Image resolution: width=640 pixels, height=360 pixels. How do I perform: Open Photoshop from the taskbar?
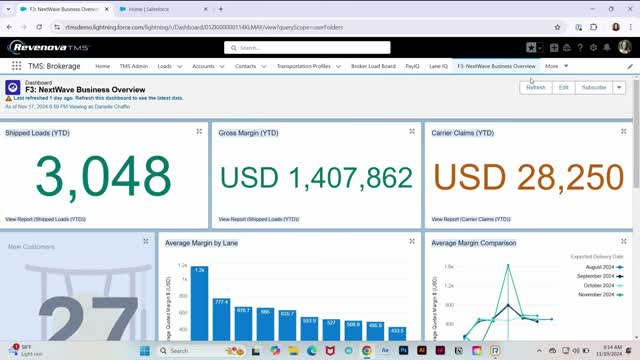403,351
